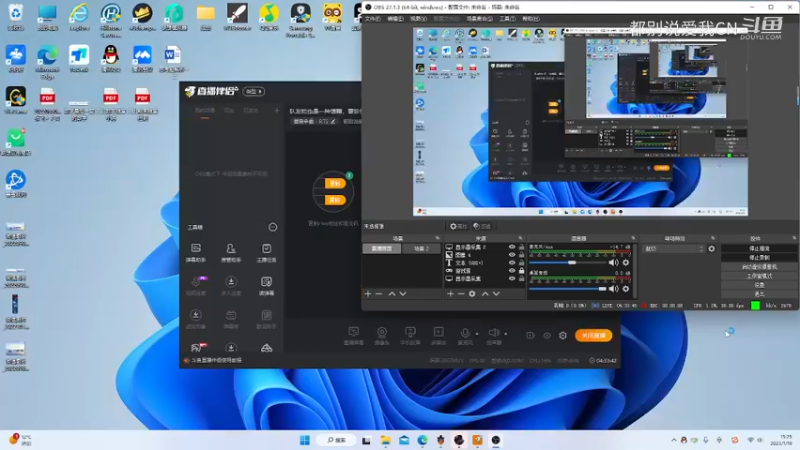The image size is (800, 450).
Task: Start the virtual camera in OBS
Action: (759, 267)
